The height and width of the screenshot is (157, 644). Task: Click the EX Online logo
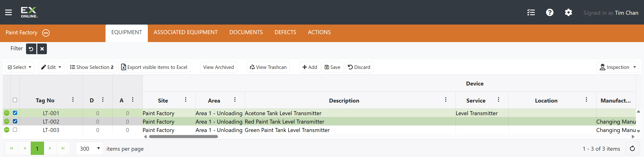29,12
